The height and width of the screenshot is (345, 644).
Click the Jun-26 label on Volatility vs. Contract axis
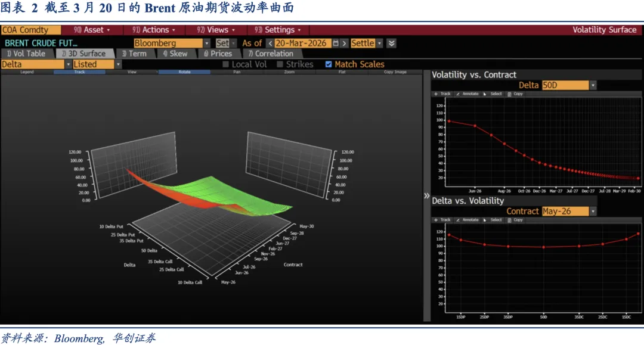(475, 191)
